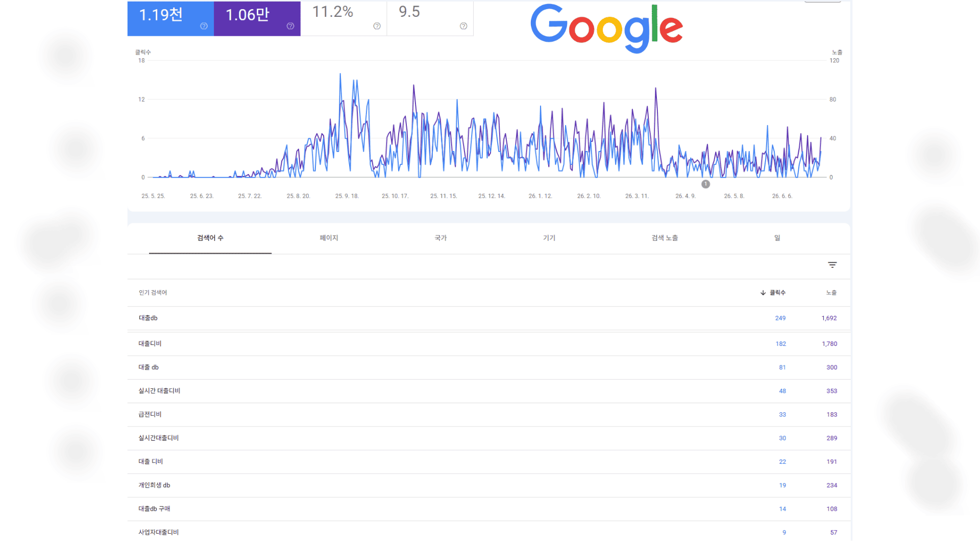Click chart date label 26. 6. 6.
980x551 pixels.
[x=782, y=196]
